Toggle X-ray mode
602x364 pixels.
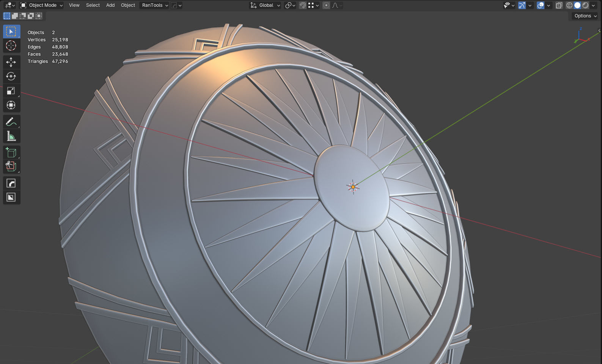pyautogui.click(x=559, y=5)
